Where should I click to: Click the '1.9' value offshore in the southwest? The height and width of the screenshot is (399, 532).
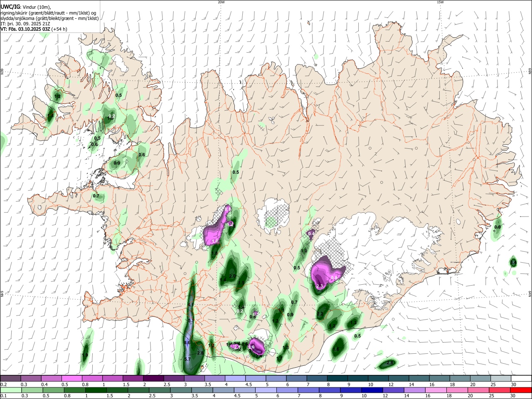point(85,355)
